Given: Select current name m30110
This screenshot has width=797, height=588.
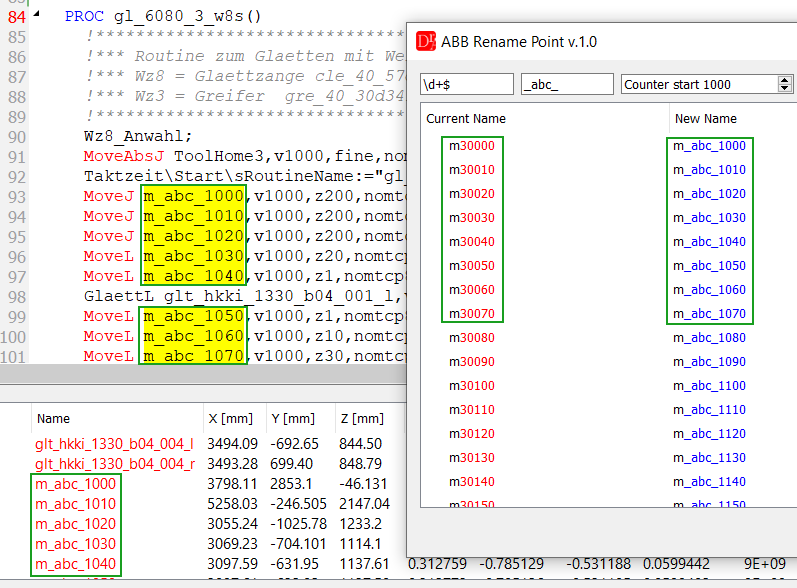Looking at the screenshot, I should (x=472, y=410).
